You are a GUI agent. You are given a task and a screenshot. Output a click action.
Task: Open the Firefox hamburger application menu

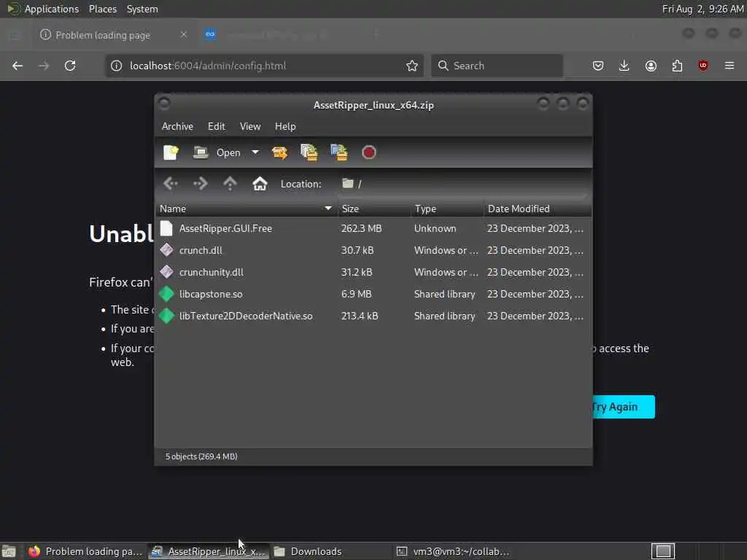pos(729,66)
